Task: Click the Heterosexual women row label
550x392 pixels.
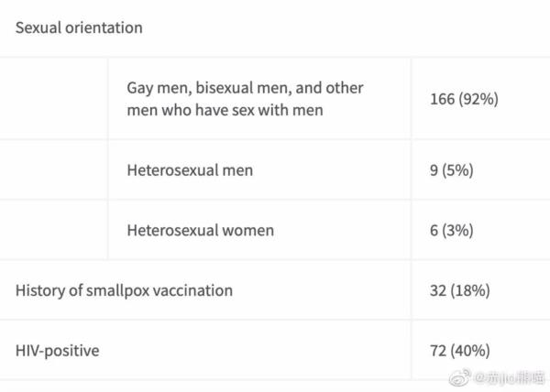Action: [x=200, y=230]
